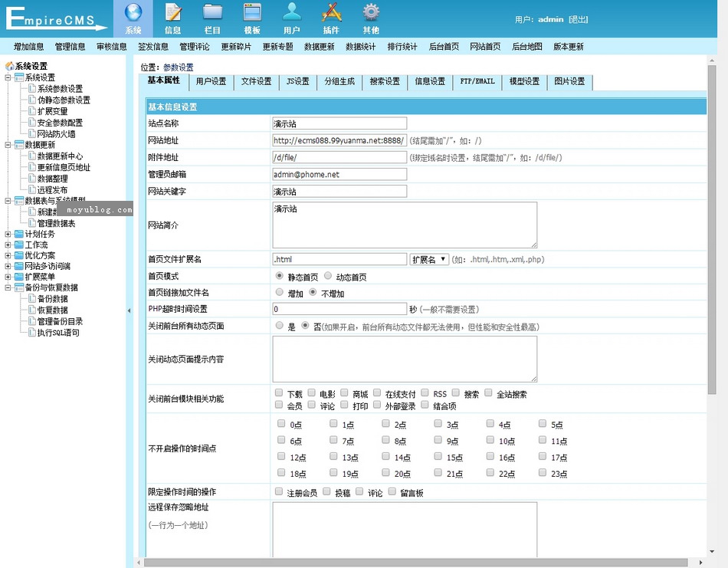Screen dimensions: 728x568
Task: Focus the 管理员邮箱 input field
Action: click(339, 174)
